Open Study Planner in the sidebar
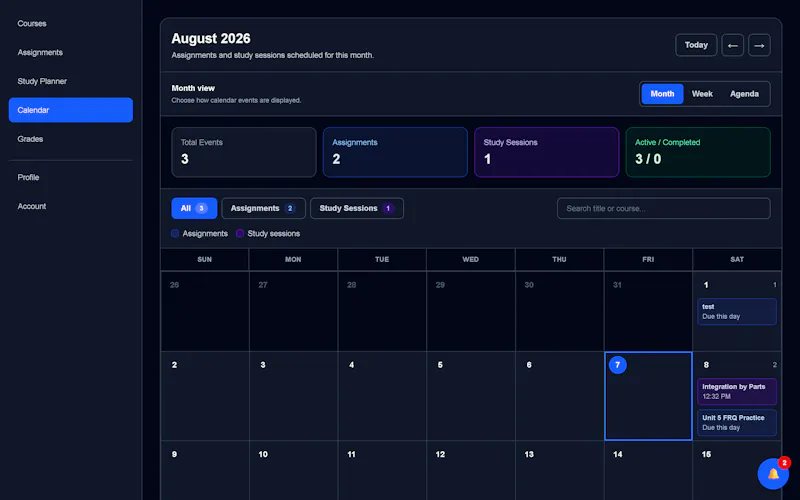The image size is (800, 500). tap(71, 81)
